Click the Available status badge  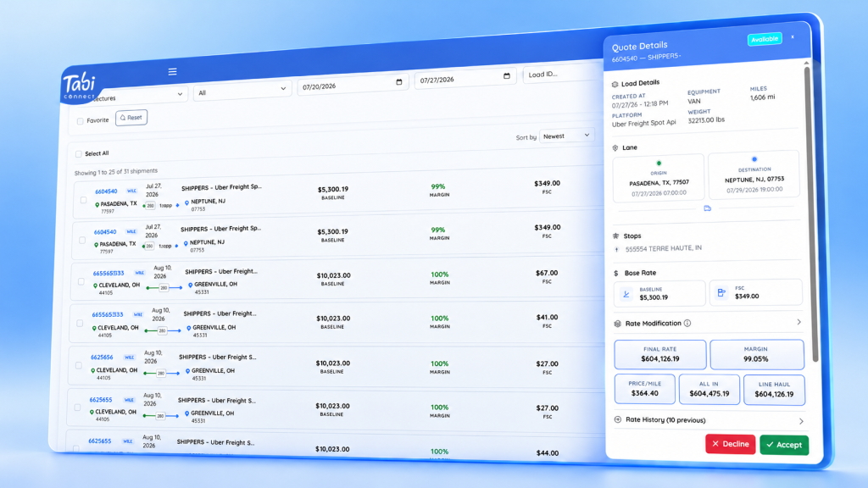pos(765,39)
